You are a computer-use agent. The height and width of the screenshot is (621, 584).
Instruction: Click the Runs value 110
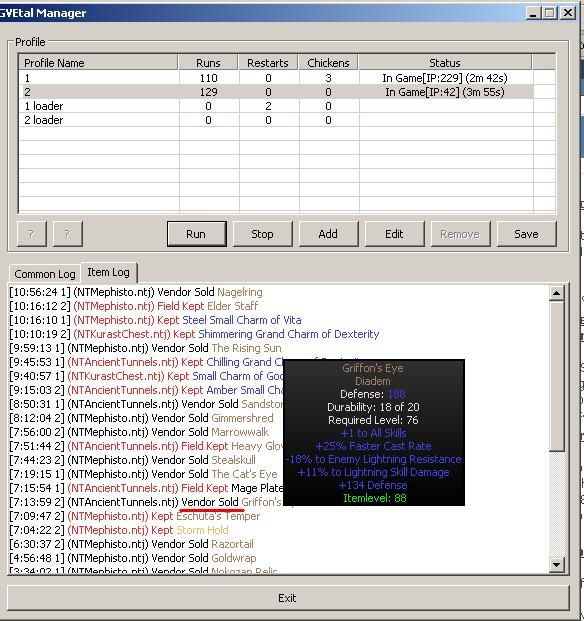pos(208,78)
